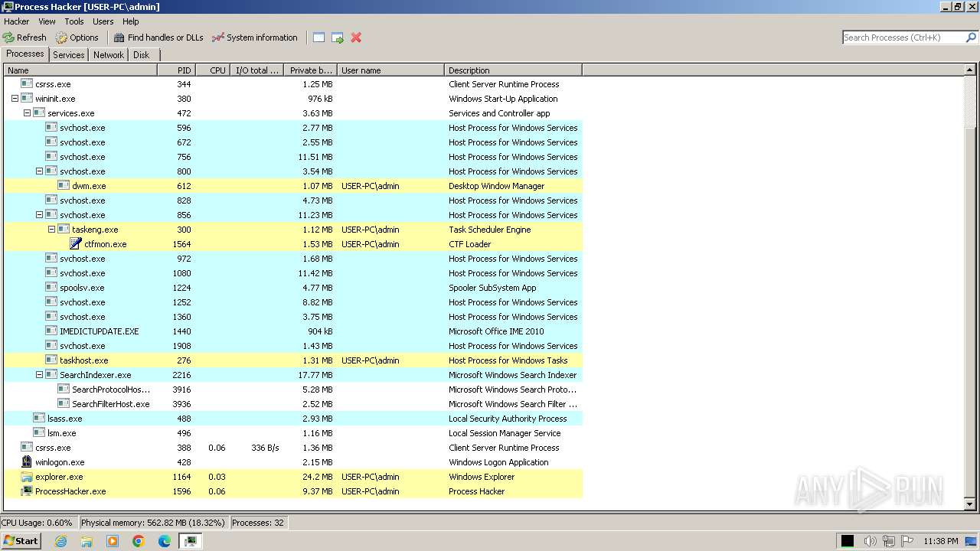This screenshot has width=980, height=551.
Task: Sort by the Description column header
Action: pyautogui.click(x=513, y=70)
